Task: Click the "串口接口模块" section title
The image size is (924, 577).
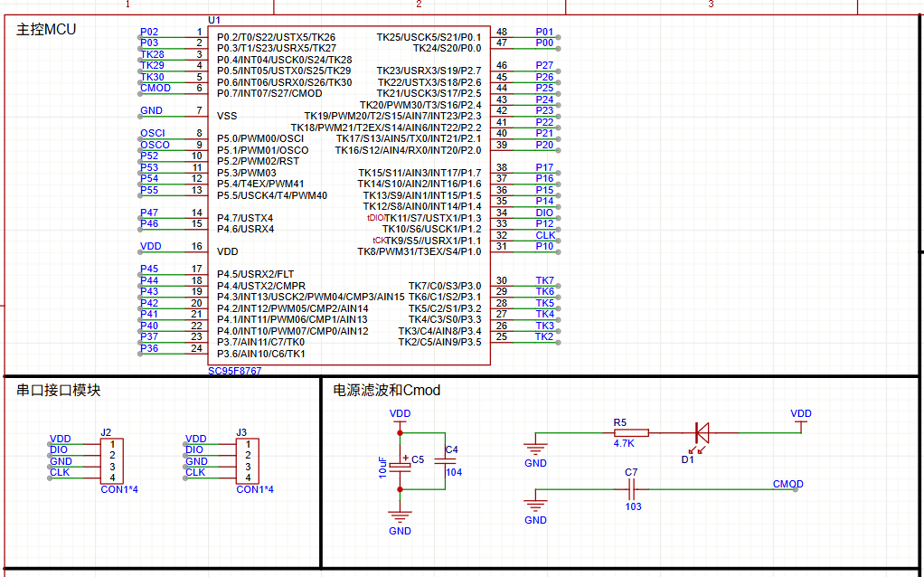Action: coord(58,390)
